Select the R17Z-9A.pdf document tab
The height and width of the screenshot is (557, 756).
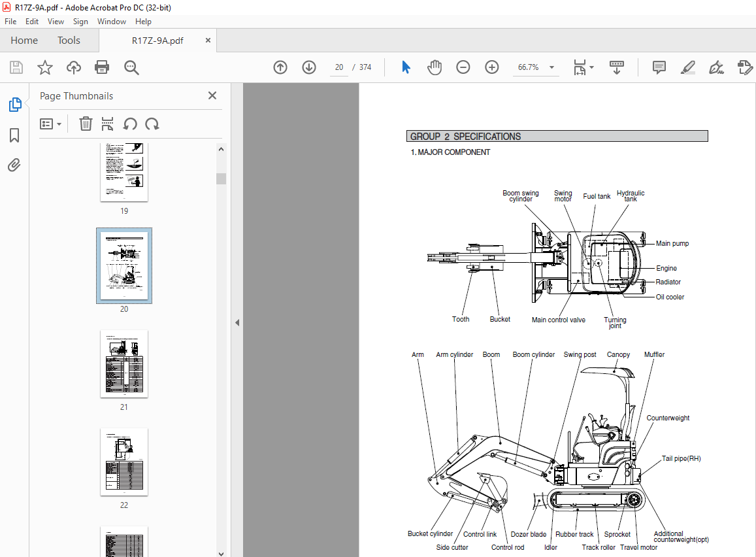pyautogui.click(x=157, y=41)
